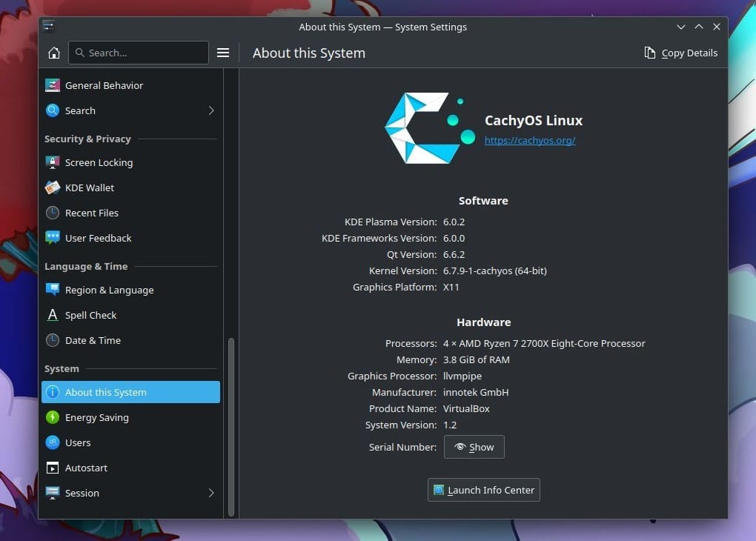Visit the cachyos.org website link
756x541 pixels.
530,140
